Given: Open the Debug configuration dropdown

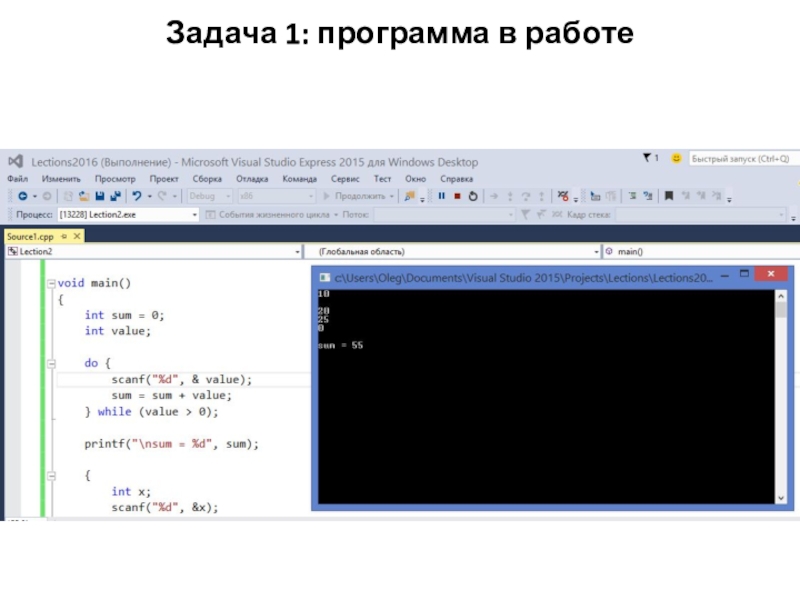Looking at the screenshot, I should click(209, 196).
